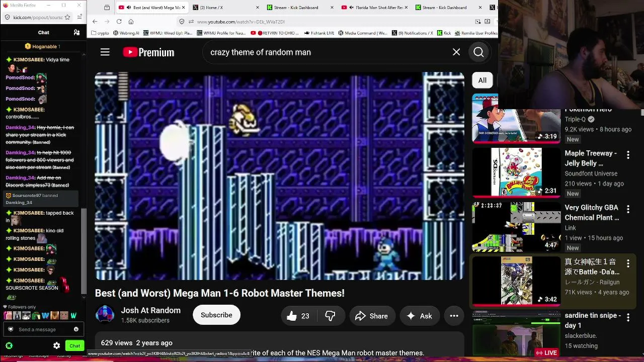Screen dimensions: 644x362
Task: Open options for the Railgun Battle video
Action: tap(628, 263)
